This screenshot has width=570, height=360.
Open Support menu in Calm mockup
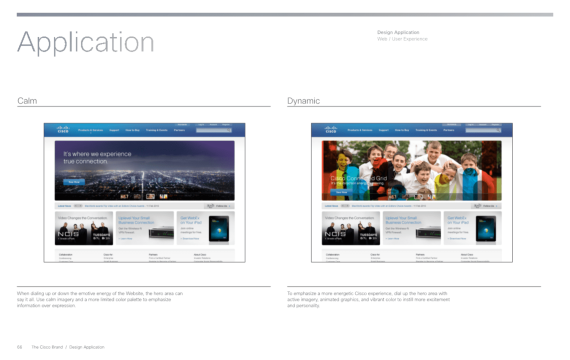pyautogui.click(x=114, y=130)
